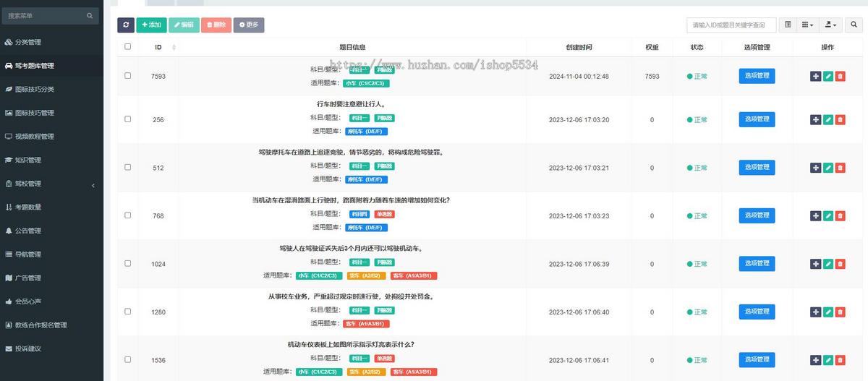This screenshot has height=381, width=868.
Task: Click green edit pencil for ID 768
Action: tap(828, 215)
